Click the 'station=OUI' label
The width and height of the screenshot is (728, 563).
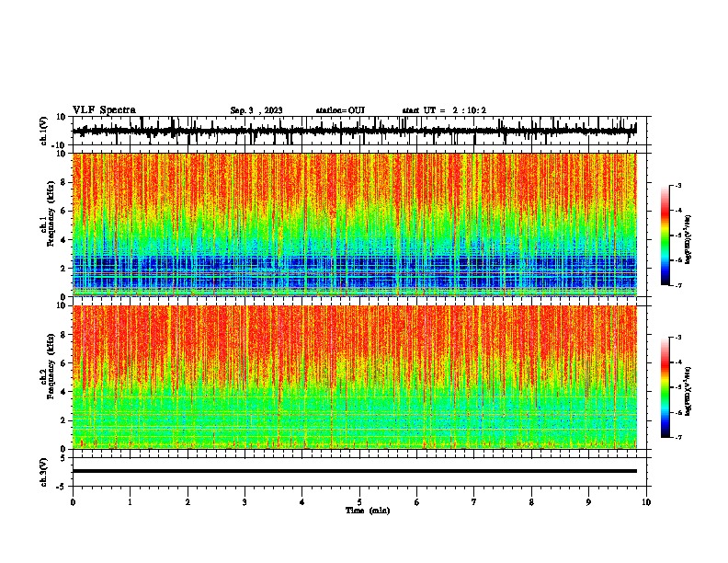pyautogui.click(x=340, y=110)
